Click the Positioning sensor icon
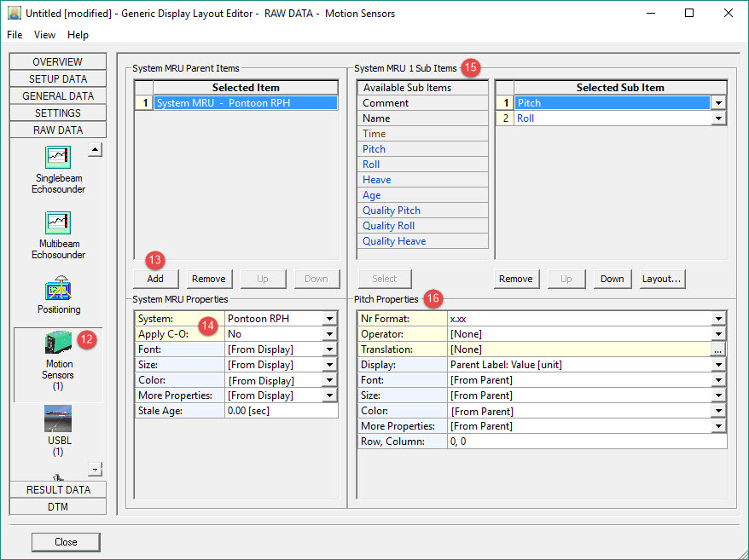This screenshot has width=749, height=560. tap(58, 289)
